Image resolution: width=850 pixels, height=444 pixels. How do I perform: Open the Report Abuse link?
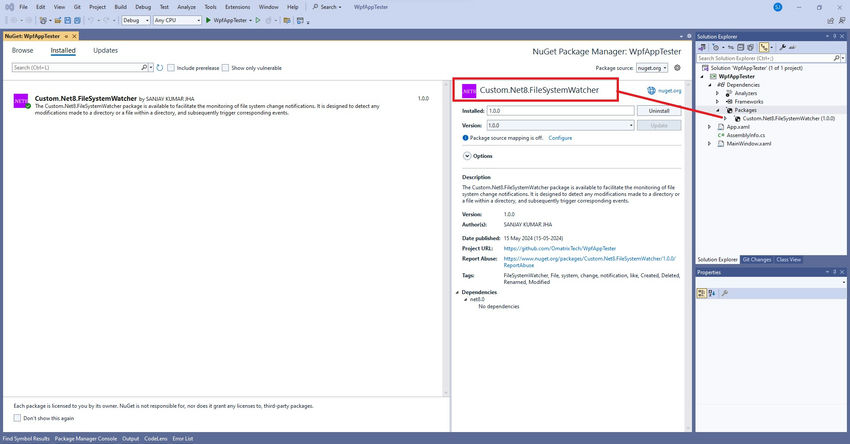point(589,262)
